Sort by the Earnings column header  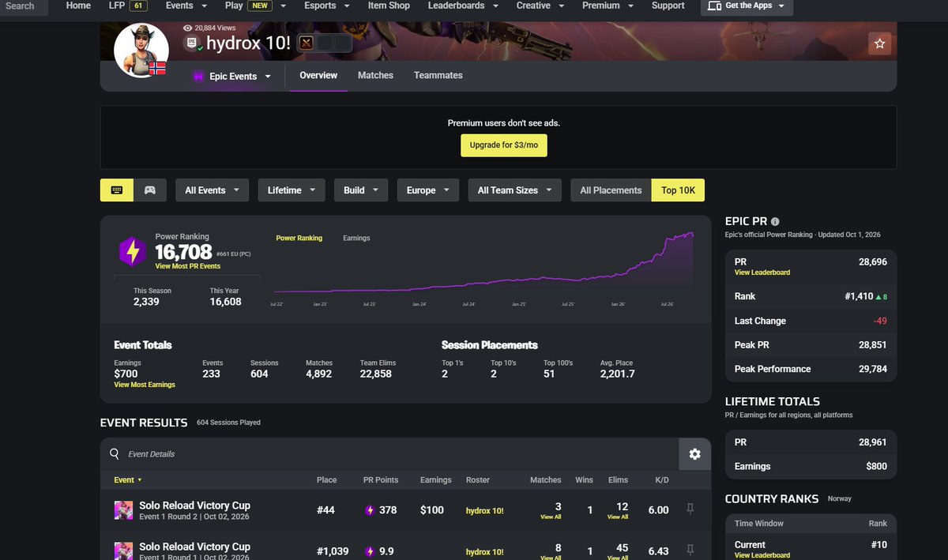[x=435, y=480]
